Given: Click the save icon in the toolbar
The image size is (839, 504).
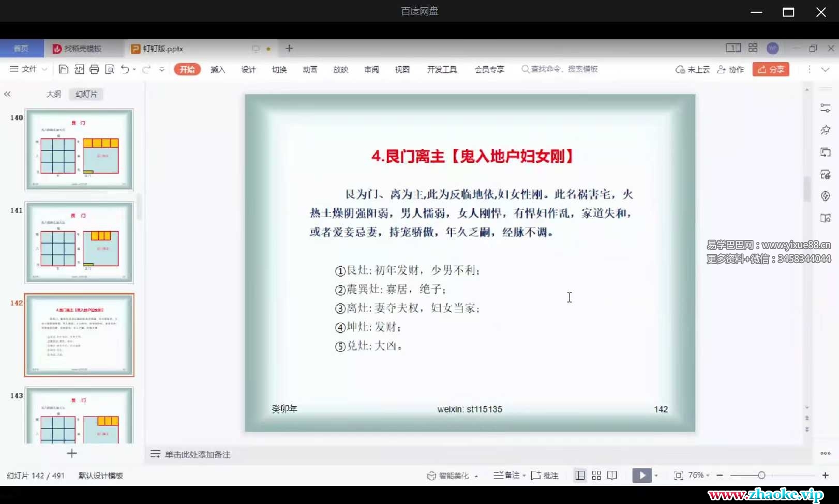Looking at the screenshot, I should click(63, 69).
